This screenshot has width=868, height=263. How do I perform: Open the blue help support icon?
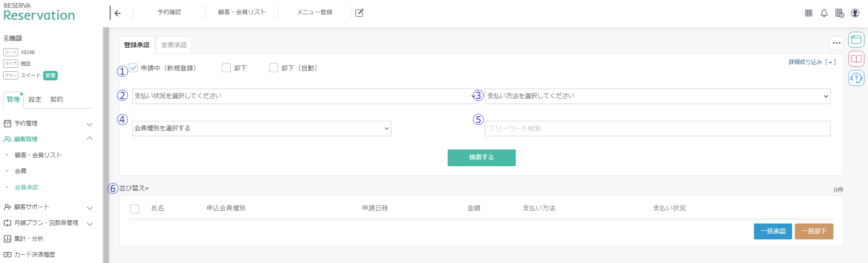pyautogui.click(x=856, y=78)
